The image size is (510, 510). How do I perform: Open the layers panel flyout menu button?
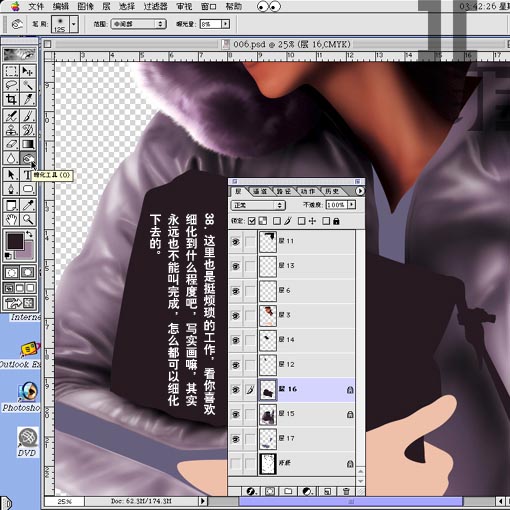tap(360, 191)
